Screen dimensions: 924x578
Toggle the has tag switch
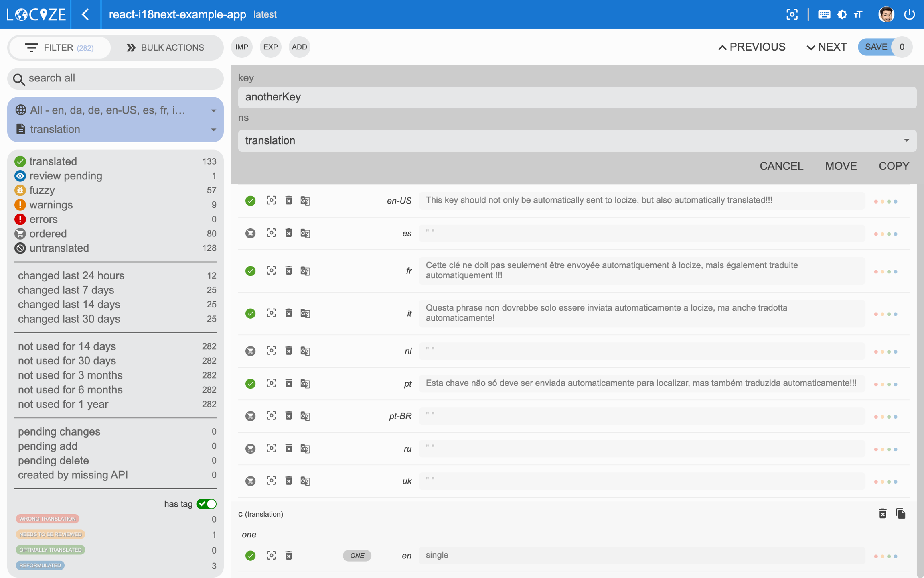206,504
